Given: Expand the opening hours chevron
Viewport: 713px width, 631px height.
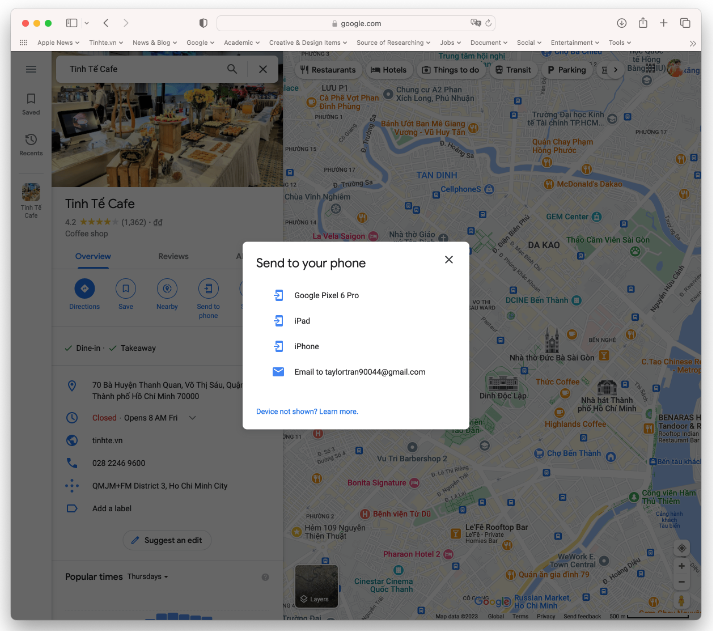Looking at the screenshot, I should click(x=192, y=418).
